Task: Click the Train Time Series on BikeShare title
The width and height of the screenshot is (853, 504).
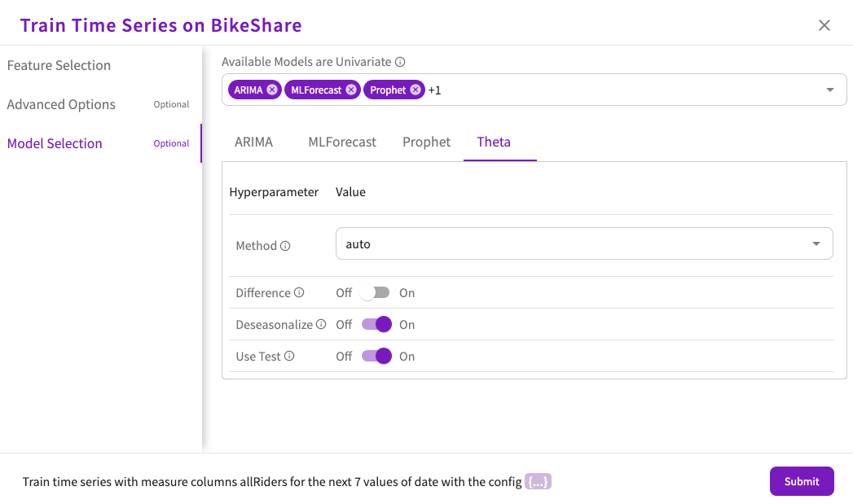Action: (161, 25)
